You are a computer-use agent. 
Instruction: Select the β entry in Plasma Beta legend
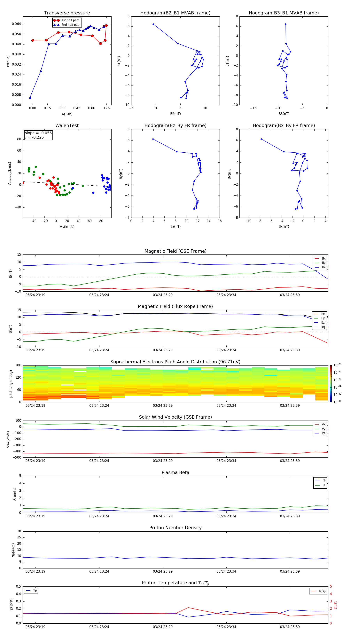pos(320,485)
